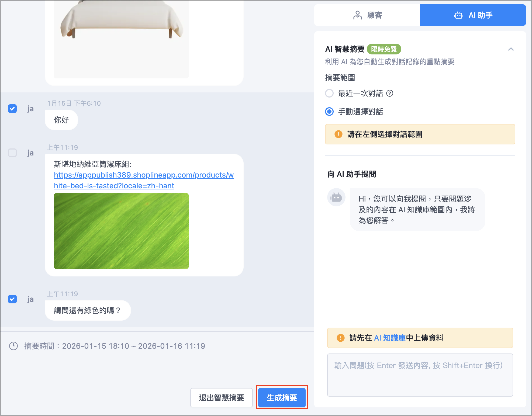Click the 你好 message bubble
532x416 pixels.
click(x=61, y=120)
